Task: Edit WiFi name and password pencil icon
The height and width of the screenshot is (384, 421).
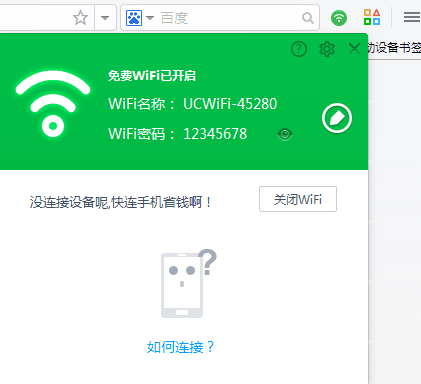Action: point(337,118)
